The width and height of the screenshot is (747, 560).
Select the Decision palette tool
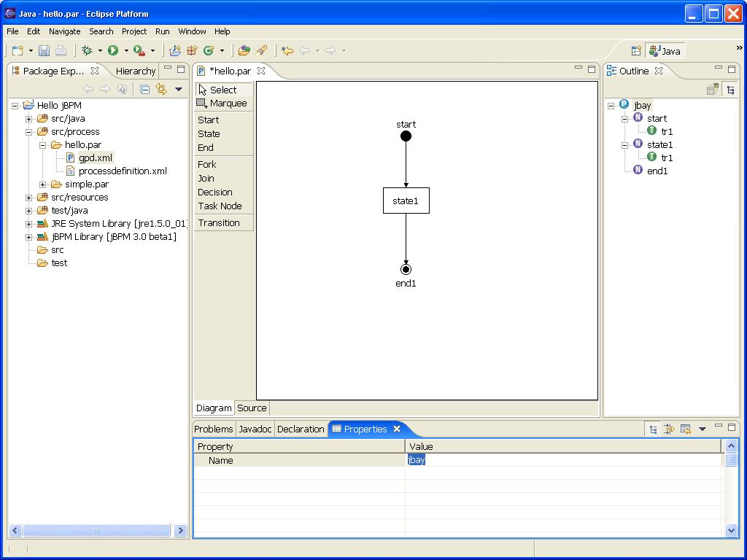tap(223, 192)
